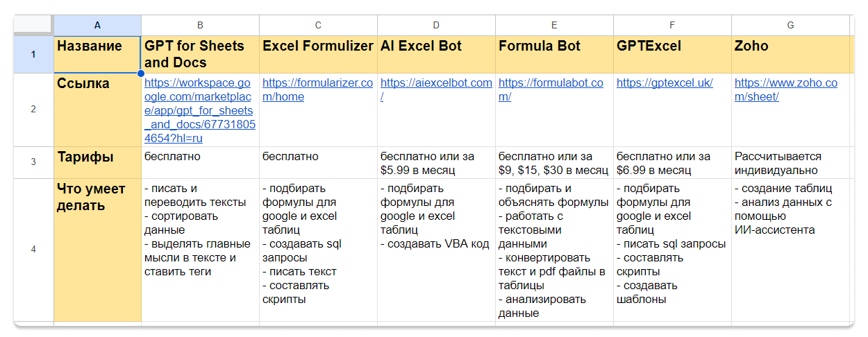Open the formularizer.com/home link
This screenshot has width=868, height=337.
click(x=317, y=90)
